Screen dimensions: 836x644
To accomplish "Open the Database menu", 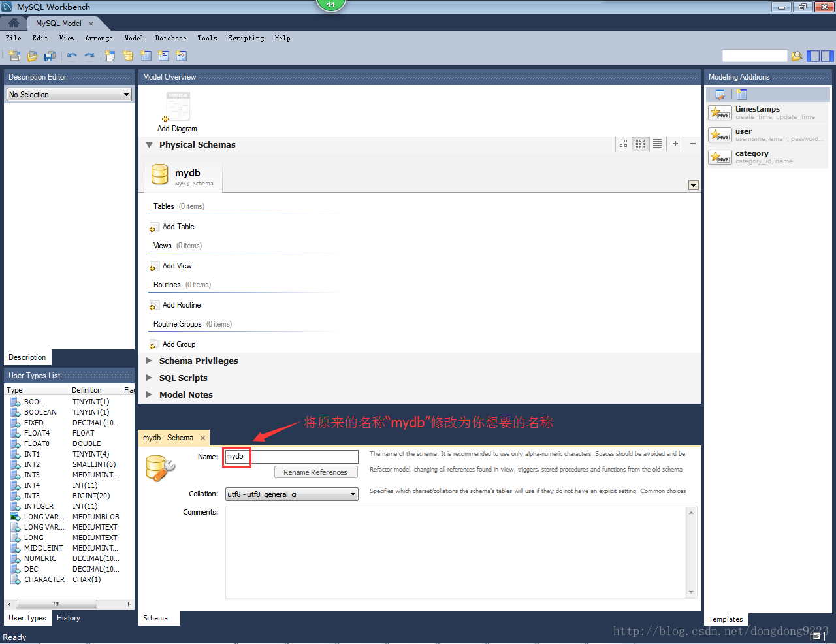I will click(170, 38).
